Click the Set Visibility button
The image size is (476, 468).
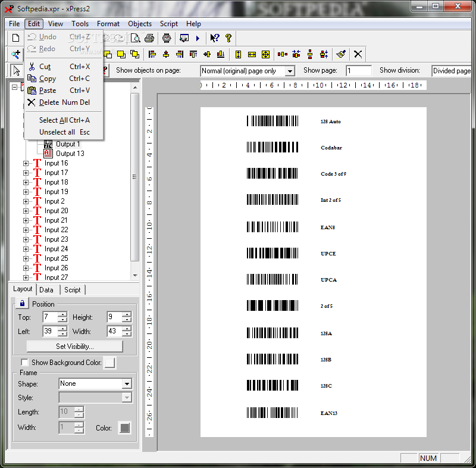[x=75, y=346]
